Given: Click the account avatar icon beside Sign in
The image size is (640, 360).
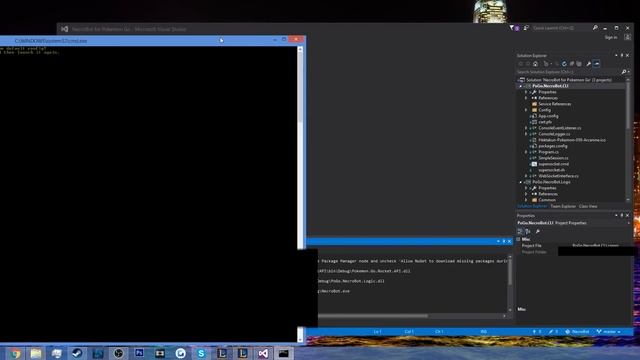Looking at the screenshot, I should coord(627,37).
